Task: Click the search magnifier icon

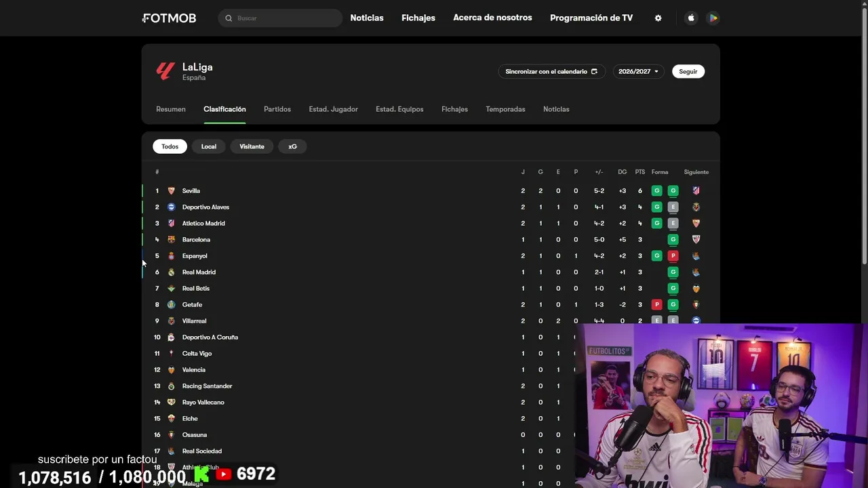Action: pos(229,18)
